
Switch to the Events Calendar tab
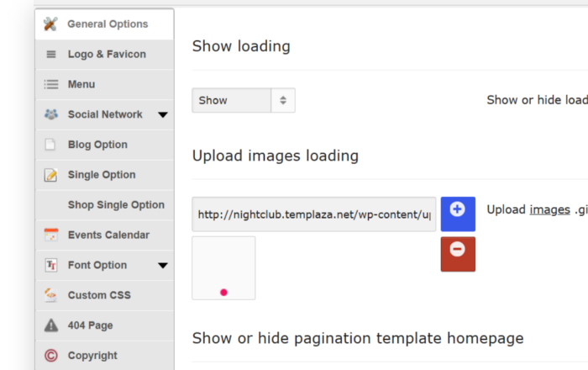point(104,235)
